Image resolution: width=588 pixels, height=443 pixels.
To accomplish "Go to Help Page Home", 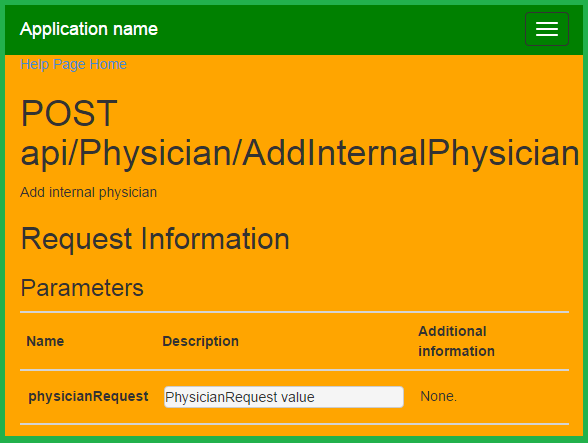I will coord(74,64).
